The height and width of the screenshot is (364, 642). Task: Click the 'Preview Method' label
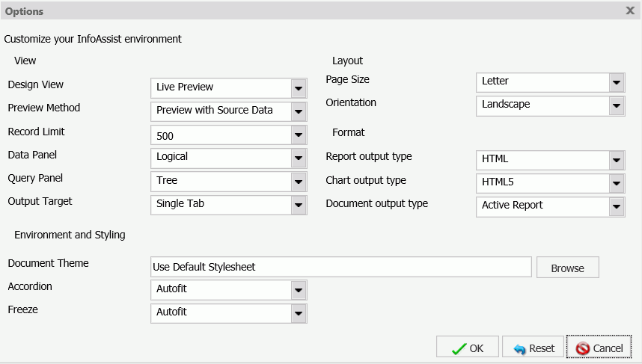44,108
